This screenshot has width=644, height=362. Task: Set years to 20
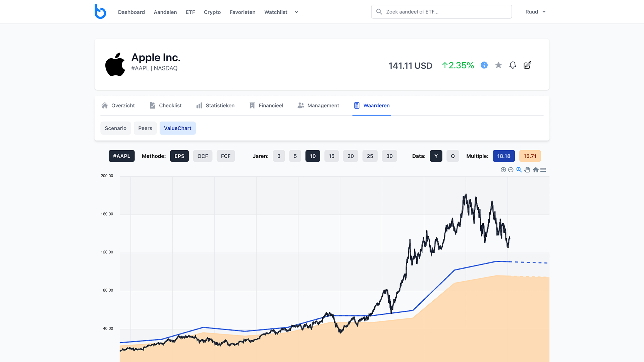tap(351, 156)
